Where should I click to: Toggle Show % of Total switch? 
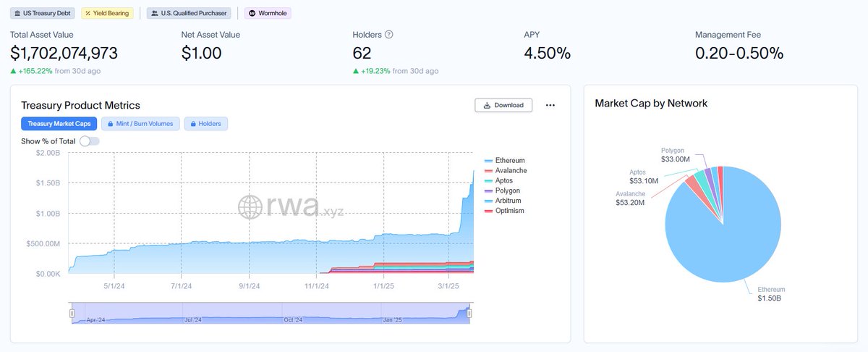89,141
